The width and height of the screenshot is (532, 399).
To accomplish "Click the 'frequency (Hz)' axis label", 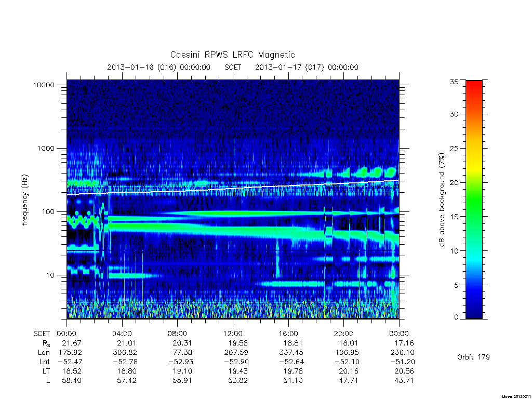I will [24, 199].
